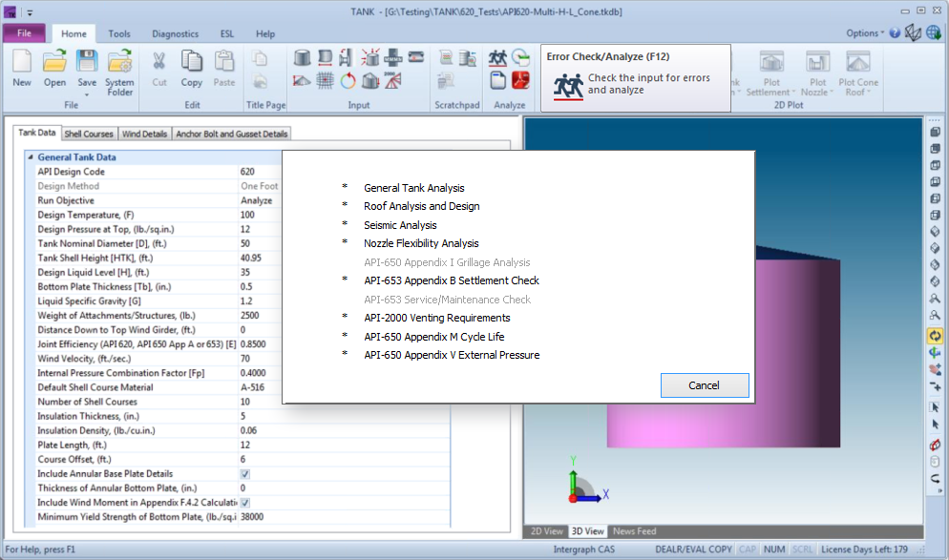
Task: Switch to the News Feed tab
Action: click(634, 531)
